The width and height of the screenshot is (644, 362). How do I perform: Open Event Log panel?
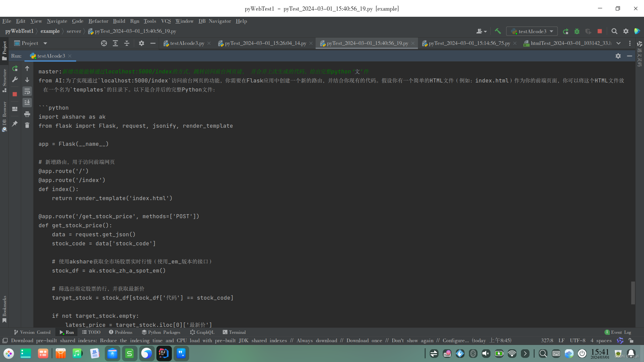click(x=618, y=332)
